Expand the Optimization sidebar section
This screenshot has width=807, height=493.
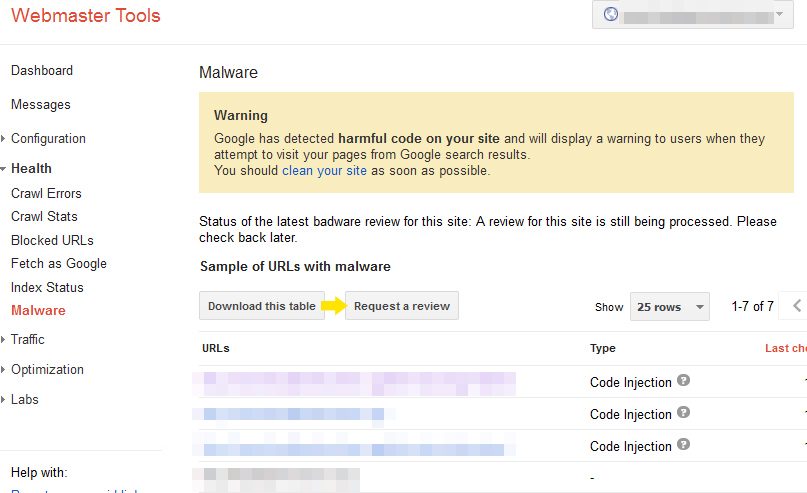[x=47, y=370]
